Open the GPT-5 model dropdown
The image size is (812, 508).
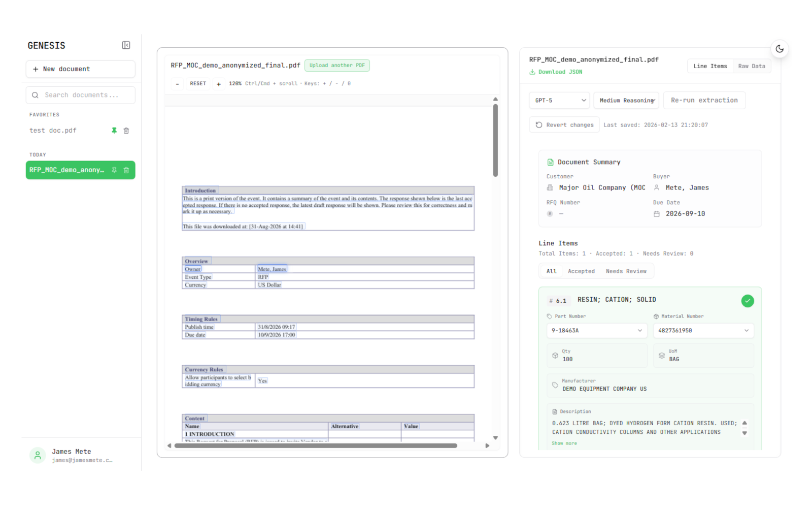pos(559,100)
